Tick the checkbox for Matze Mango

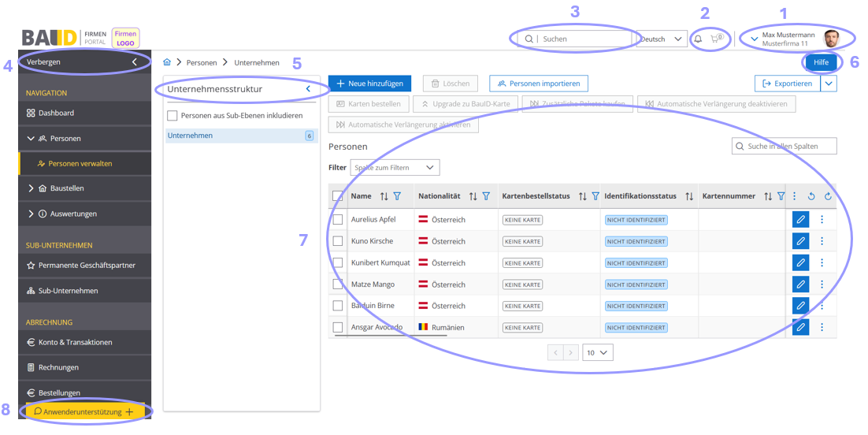(x=338, y=284)
